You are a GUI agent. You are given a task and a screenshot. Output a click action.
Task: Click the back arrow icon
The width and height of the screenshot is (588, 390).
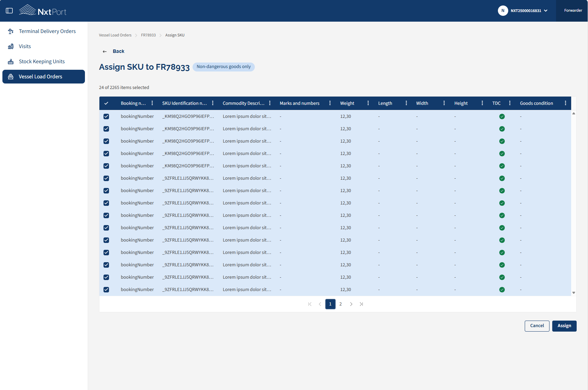click(105, 52)
